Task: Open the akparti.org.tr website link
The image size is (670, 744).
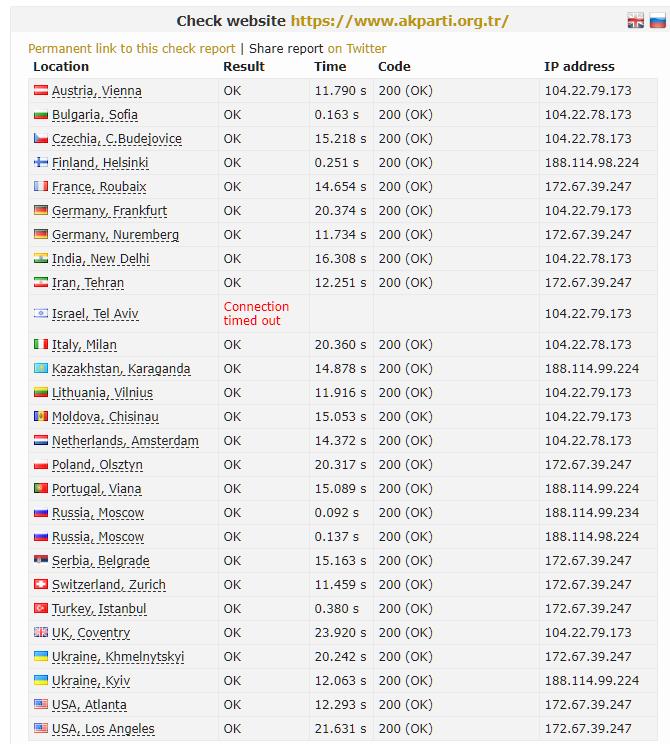Action: [x=399, y=21]
